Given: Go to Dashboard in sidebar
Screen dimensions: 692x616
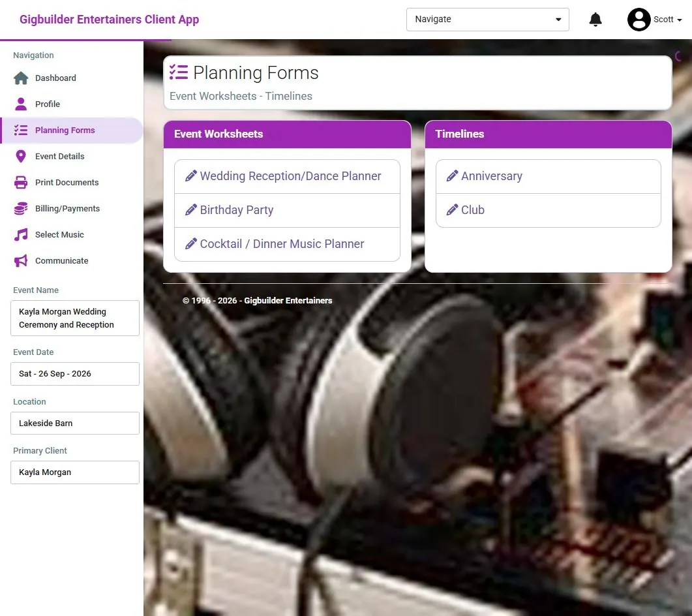Looking at the screenshot, I should (72, 78).
